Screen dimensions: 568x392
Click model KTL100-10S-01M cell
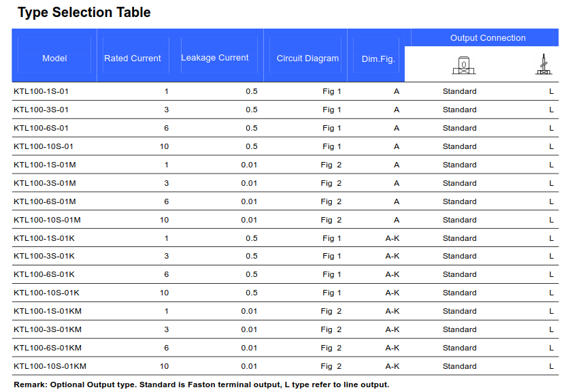point(47,220)
